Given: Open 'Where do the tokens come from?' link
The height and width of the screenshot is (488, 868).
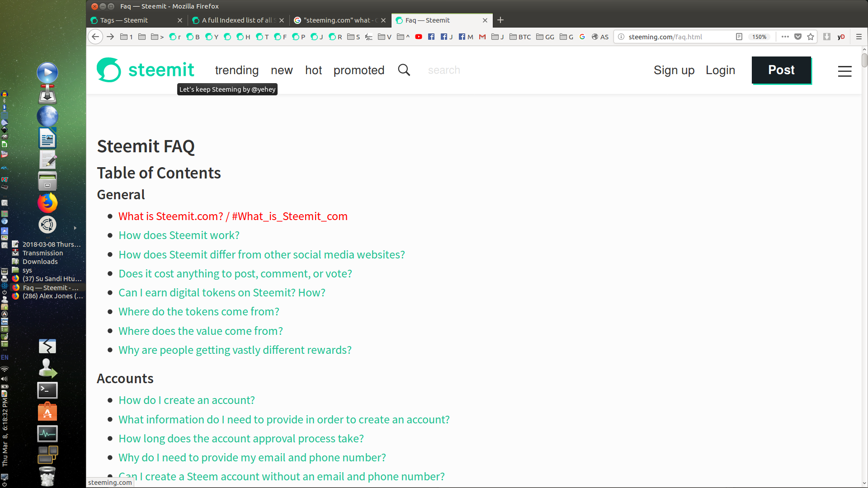Looking at the screenshot, I should 199,312.
